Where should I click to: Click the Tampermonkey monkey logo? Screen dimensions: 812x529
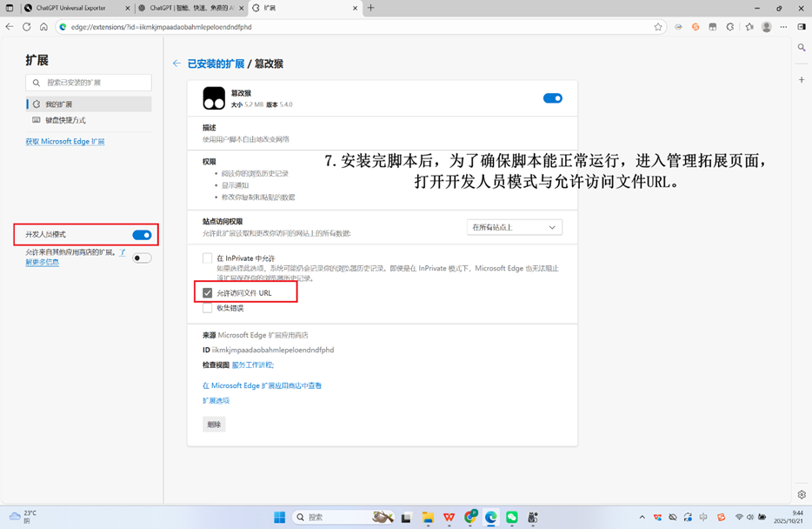pos(214,97)
